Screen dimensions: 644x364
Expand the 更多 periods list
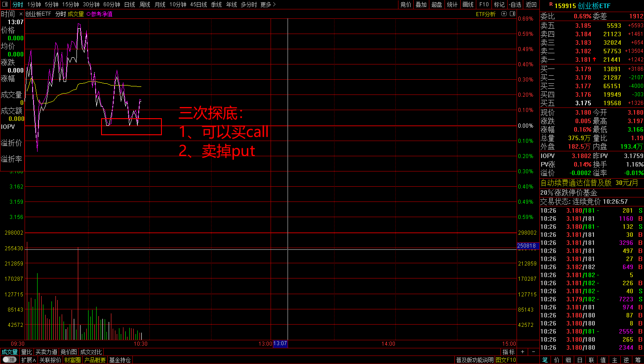coord(268,4)
